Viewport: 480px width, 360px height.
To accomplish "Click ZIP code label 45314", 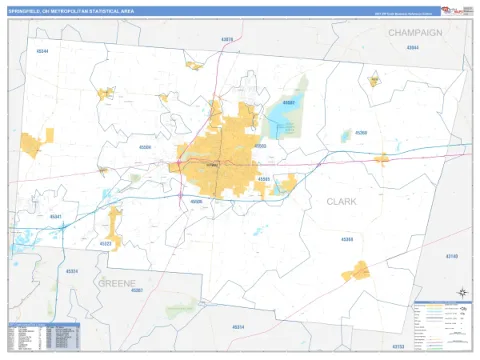I will [x=238, y=327].
